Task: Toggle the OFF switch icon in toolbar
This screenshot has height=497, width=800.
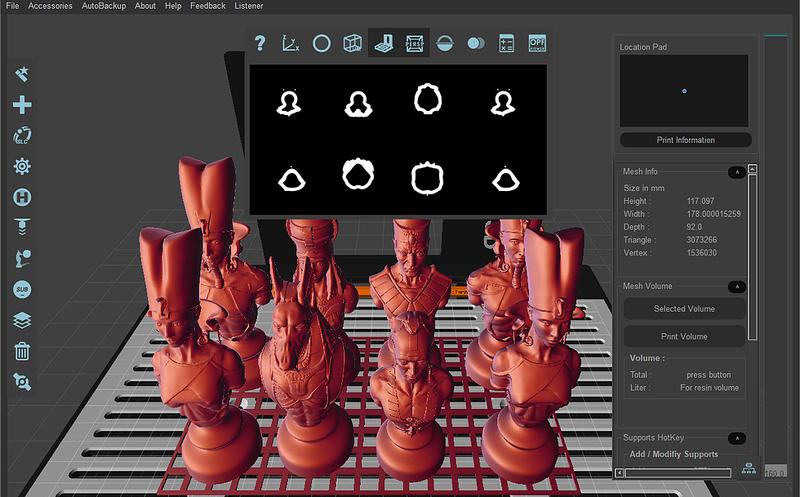Action: [x=537, y=43]
